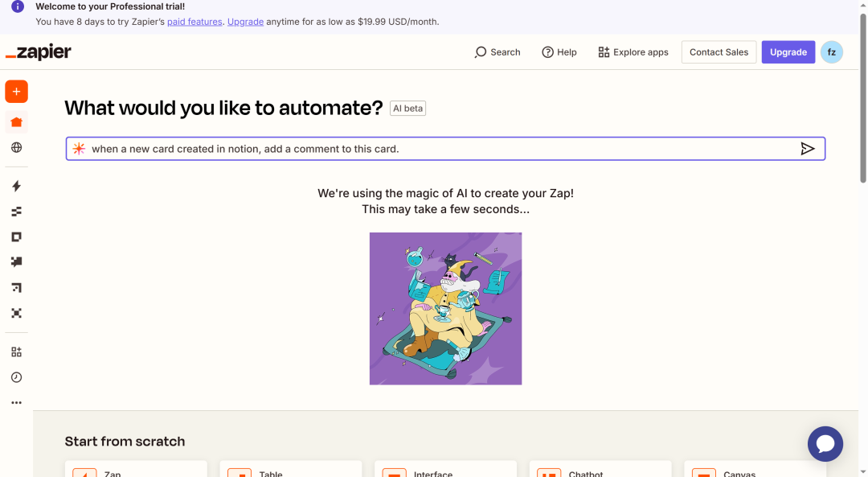Open the Apps grid-plus sidebar icon
The height and width of the screenshot is (477, 868).
(17, 352)
